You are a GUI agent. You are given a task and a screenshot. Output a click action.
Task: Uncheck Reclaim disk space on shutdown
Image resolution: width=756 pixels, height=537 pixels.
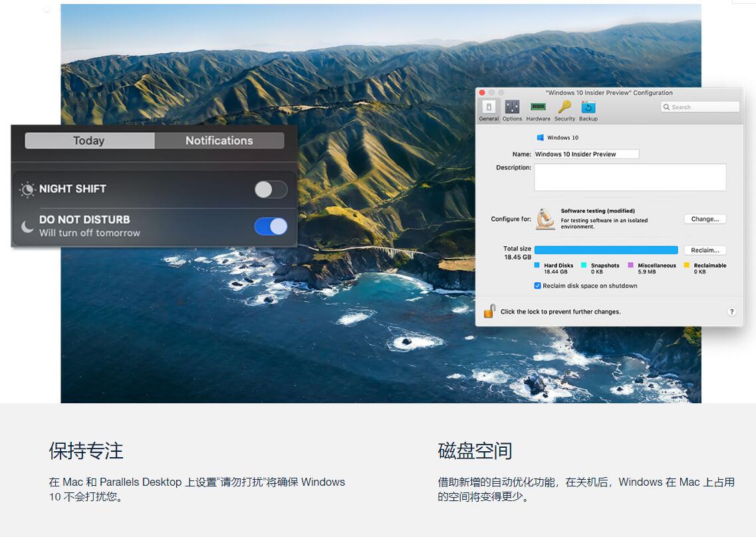tap(537, 285)
